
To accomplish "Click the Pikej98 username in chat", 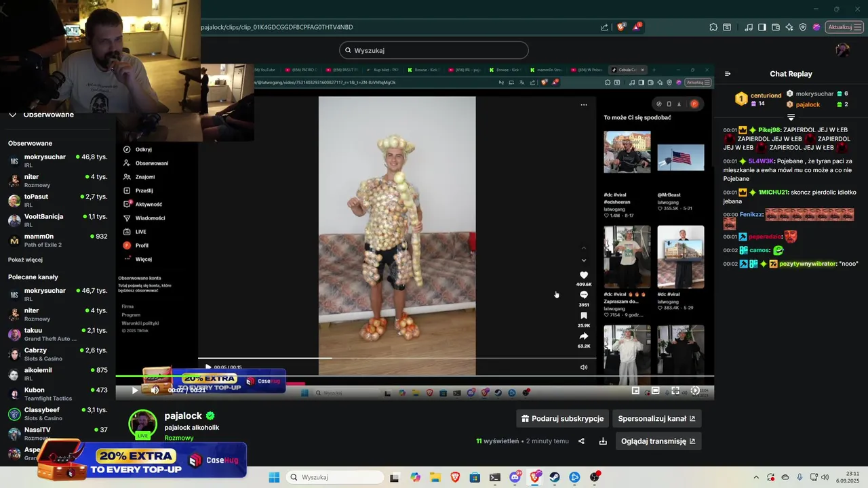I will click(769, 129).
